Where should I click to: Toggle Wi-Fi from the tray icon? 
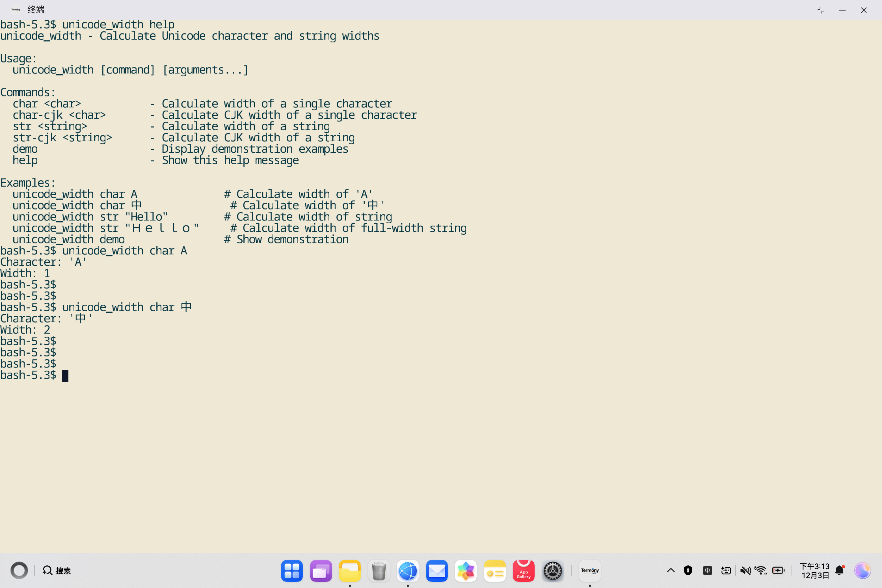(761, 571)
